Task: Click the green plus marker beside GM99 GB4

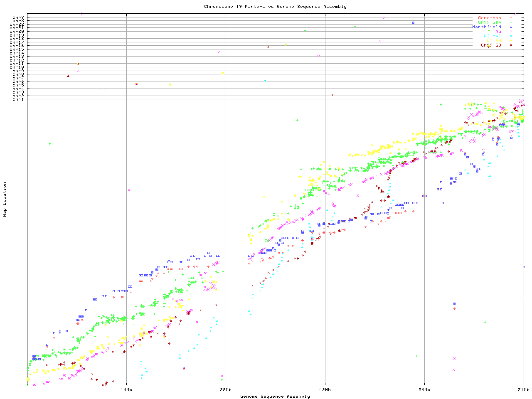Action: (x=511, y=22)
